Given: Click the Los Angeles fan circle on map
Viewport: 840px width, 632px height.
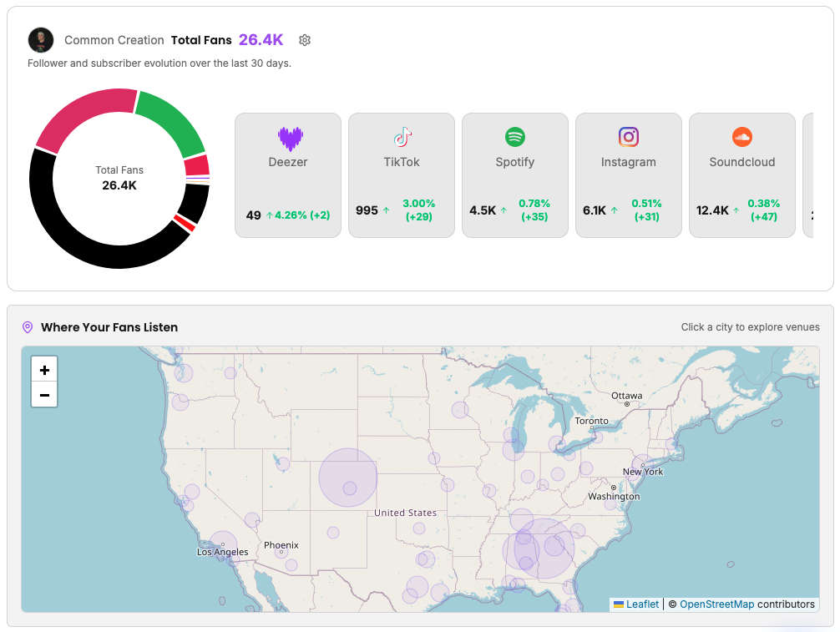Looking at the screenshot, I should 223,544.
